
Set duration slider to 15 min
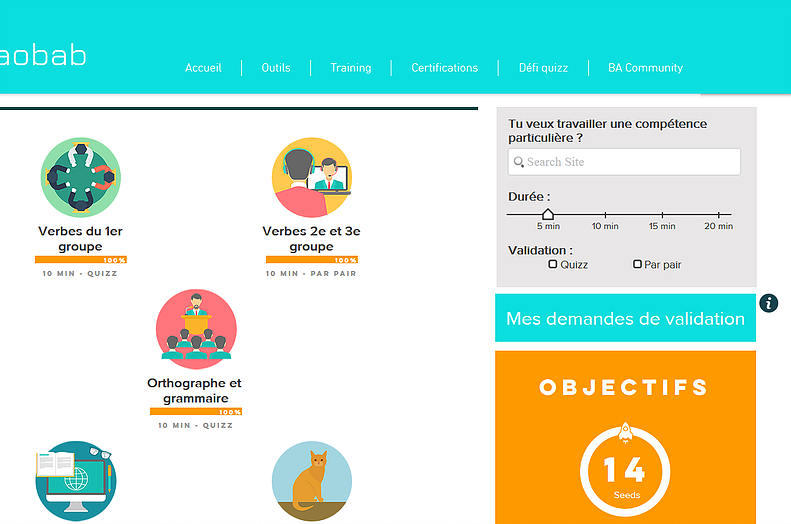pyautogui.click(x=662, y=214)
